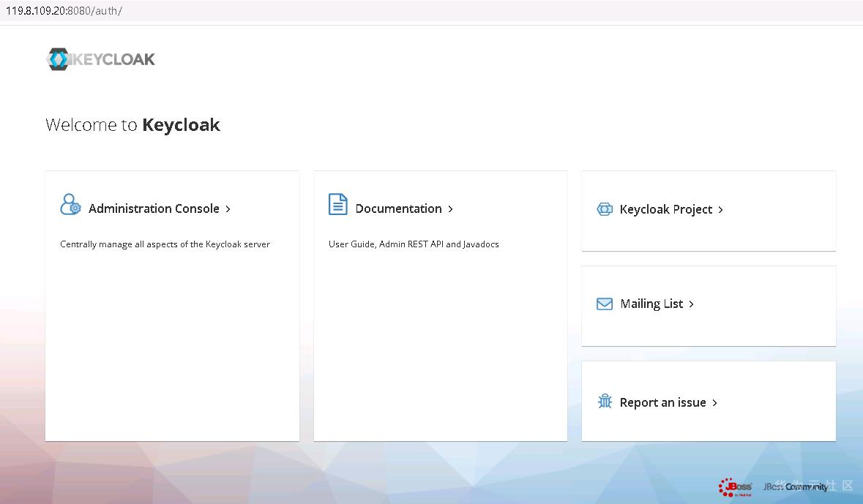The height and width of the screenshot is (504, 863).
Task: Click 'Centrally manage all aspects' description text
Action: click(165, 244)
